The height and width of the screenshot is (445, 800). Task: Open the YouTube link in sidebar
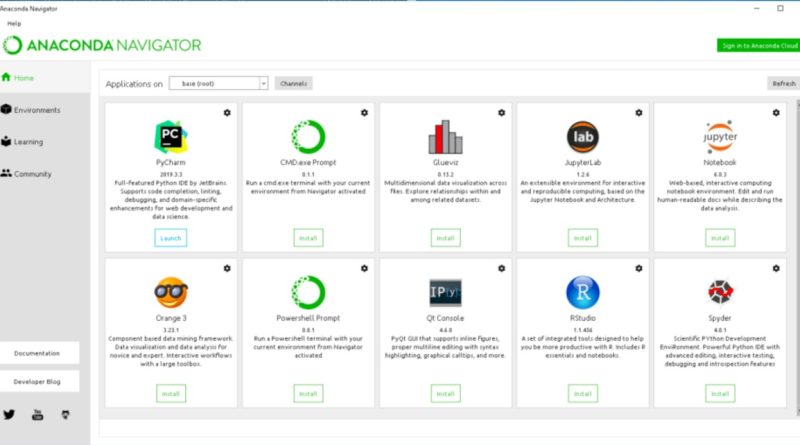(x=37, y=414)
